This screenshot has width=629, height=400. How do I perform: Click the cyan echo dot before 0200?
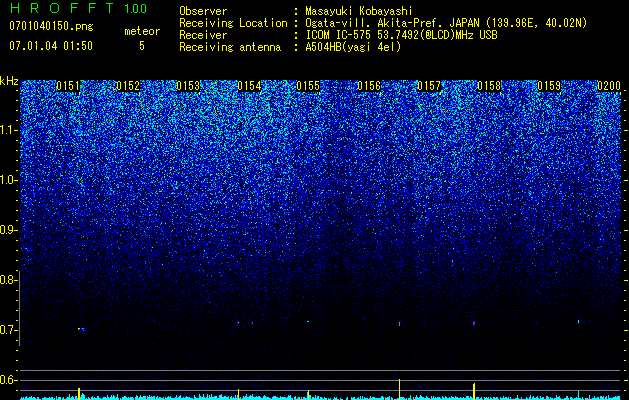coord(578,321)
